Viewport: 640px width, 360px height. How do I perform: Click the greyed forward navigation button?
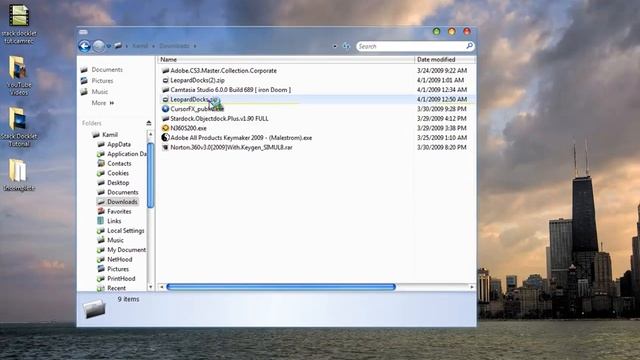(x=98, y=46)
